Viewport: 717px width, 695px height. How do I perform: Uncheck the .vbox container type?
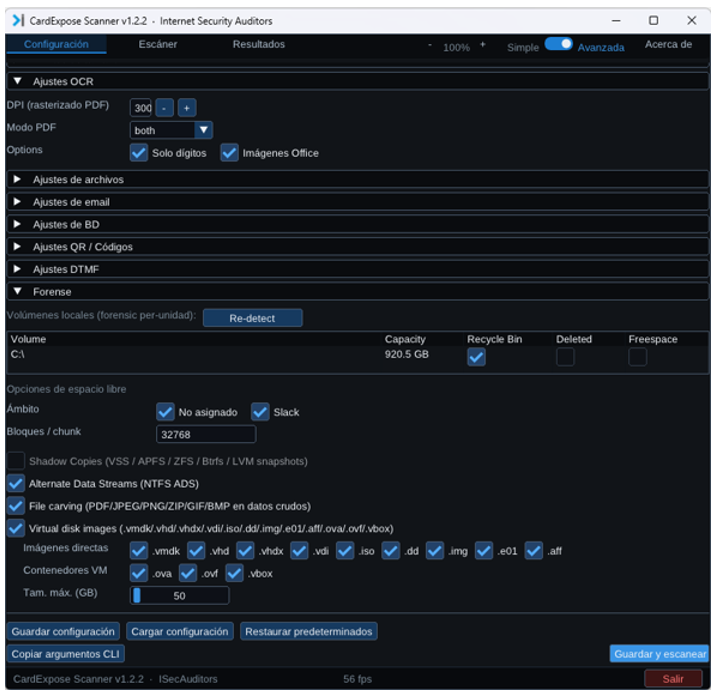(x=234, y=573)
